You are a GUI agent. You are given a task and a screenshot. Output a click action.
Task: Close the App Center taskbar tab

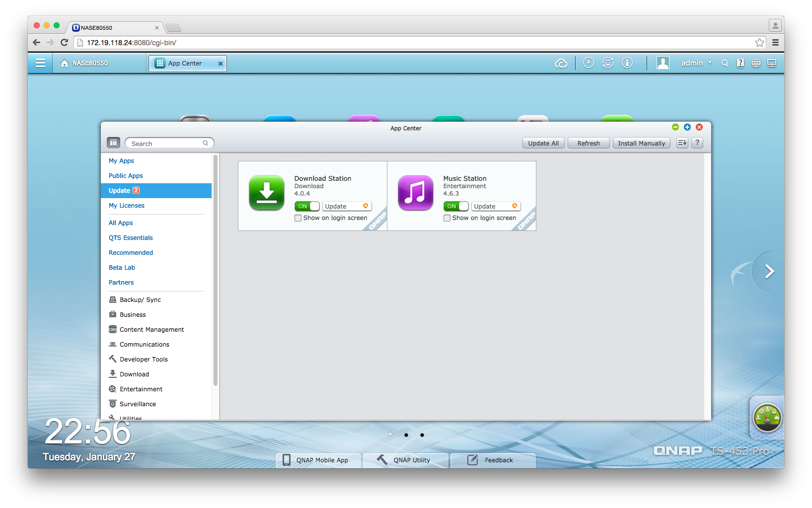[x=221, y=64]
